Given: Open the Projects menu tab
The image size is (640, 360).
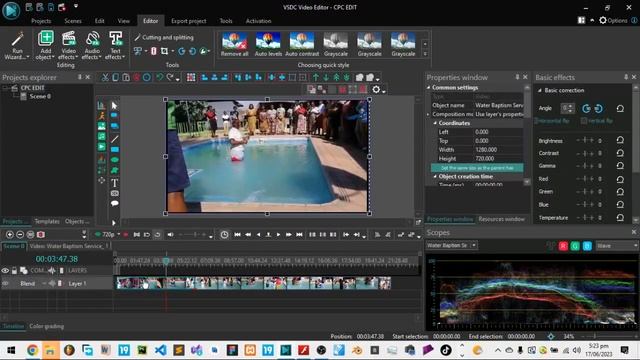Looking at the screenshot, I should coord(41,21).
